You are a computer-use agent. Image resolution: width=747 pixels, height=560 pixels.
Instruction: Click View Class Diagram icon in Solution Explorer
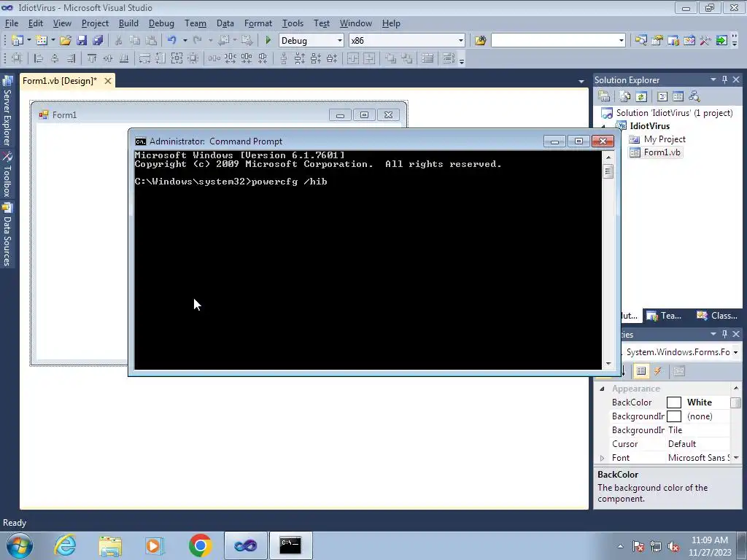694,97
